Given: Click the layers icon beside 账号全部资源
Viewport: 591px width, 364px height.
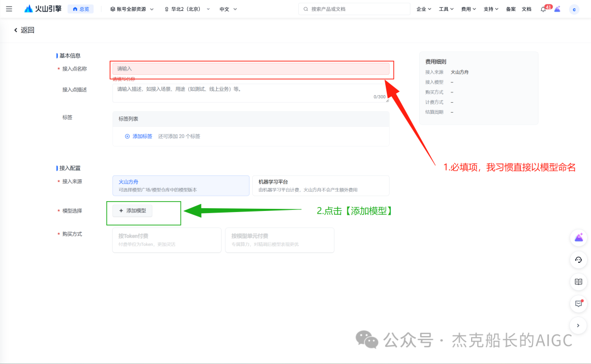Looking at the screenshot, I should tap(112, 9).
